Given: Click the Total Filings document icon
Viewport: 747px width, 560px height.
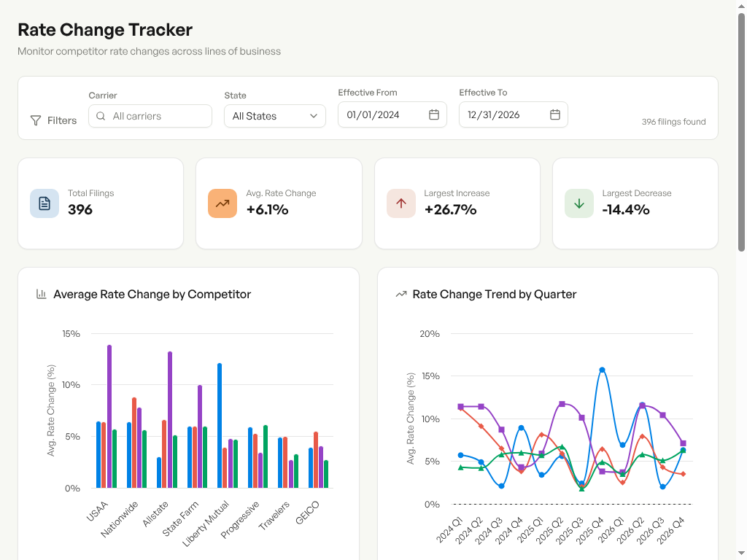Looking at the screenshot, I should [x=44, y=203].
